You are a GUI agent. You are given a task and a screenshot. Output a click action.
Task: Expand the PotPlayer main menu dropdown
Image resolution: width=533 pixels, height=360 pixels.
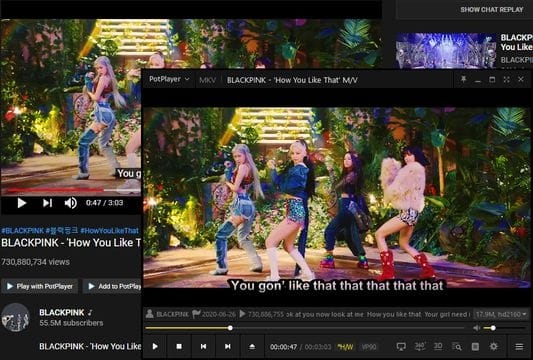click(x=169, y=79)
